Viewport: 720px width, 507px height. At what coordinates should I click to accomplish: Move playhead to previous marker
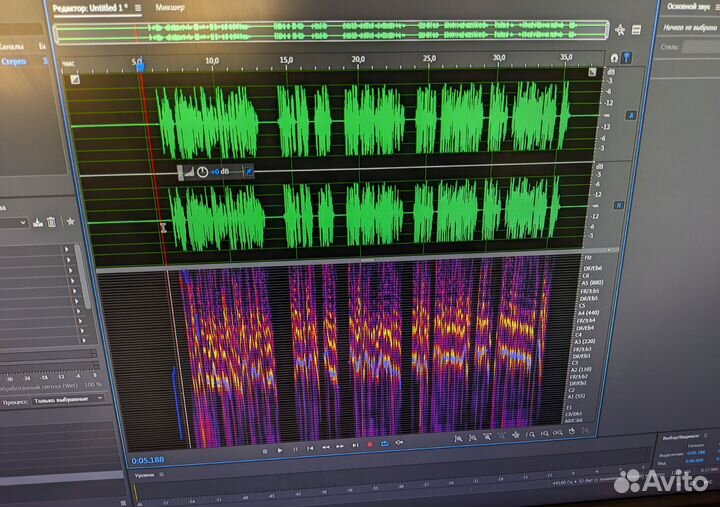coord(310,448)
